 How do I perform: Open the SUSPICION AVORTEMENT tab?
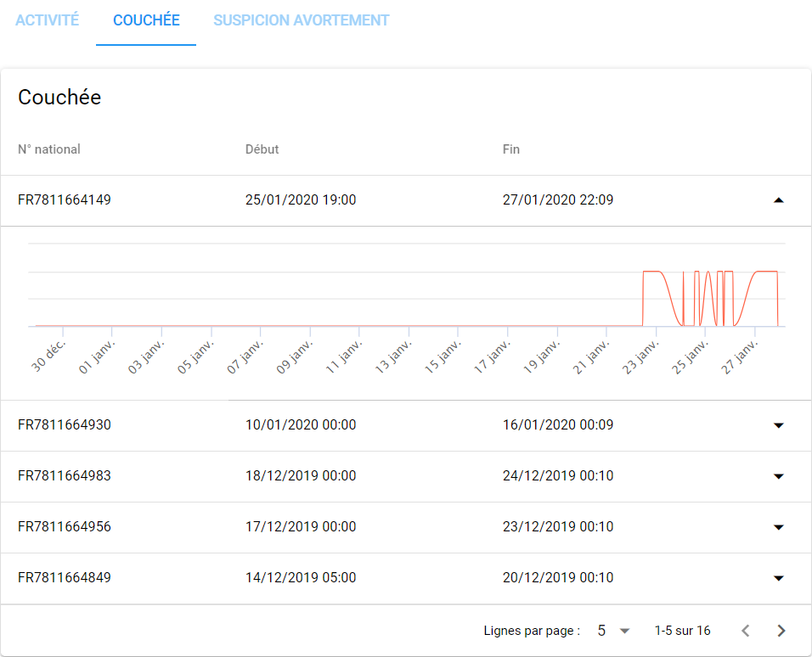click(302, 20)
